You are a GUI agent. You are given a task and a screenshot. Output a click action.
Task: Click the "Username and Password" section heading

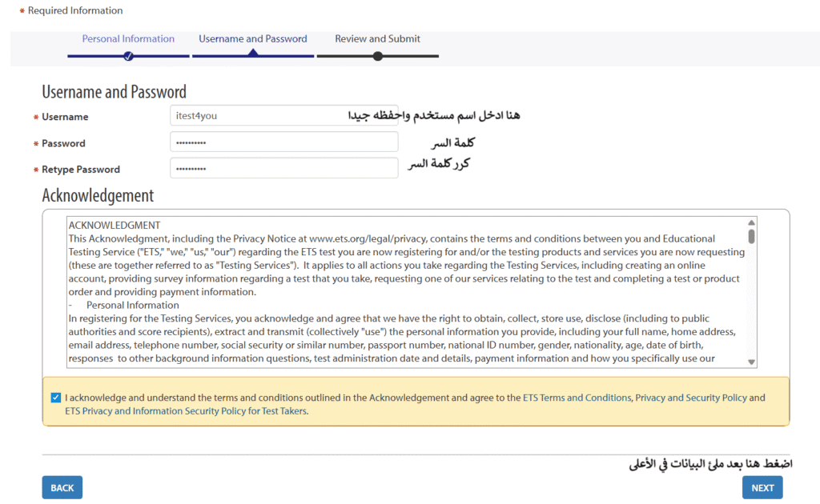pyautogui.click(x=114, y=92)
